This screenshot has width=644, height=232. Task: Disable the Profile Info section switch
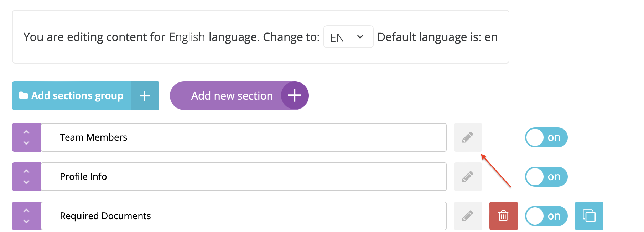(x=546, y=177)
